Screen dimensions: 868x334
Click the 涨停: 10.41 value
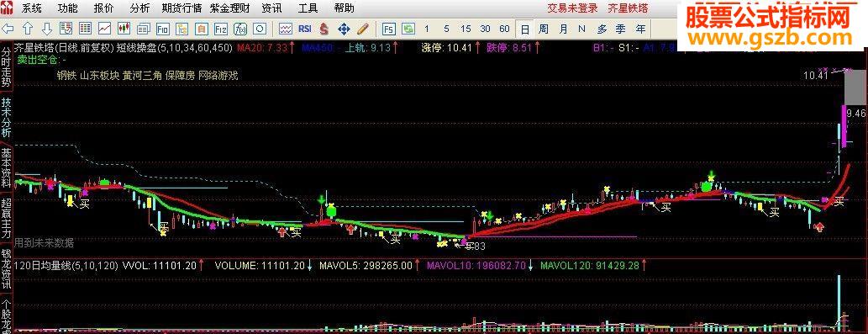(447, 48)
